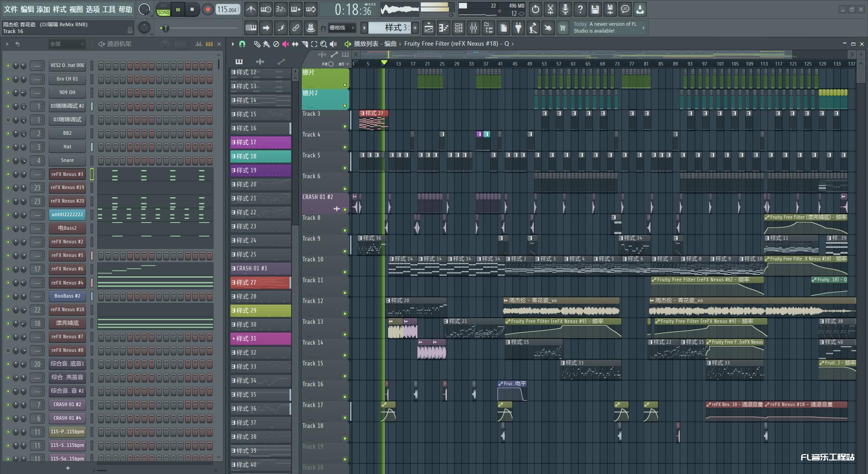
Task: Select the playlist zoom magnifier tool
Action: [323, 44]
